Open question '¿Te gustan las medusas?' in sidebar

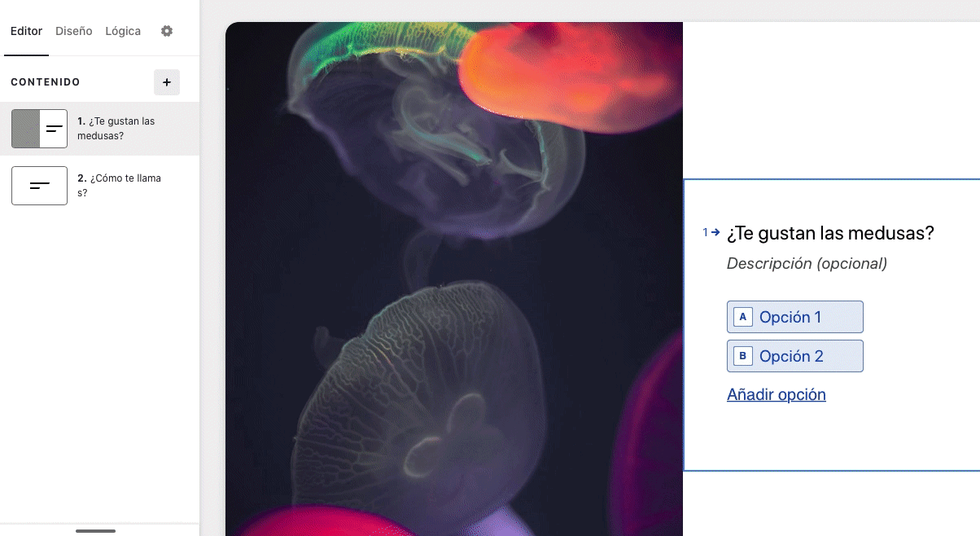coord(99,129)
